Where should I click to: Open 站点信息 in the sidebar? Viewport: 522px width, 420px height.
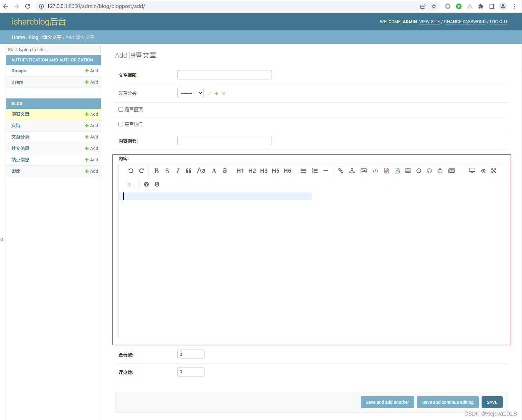[x=20, y=160]
